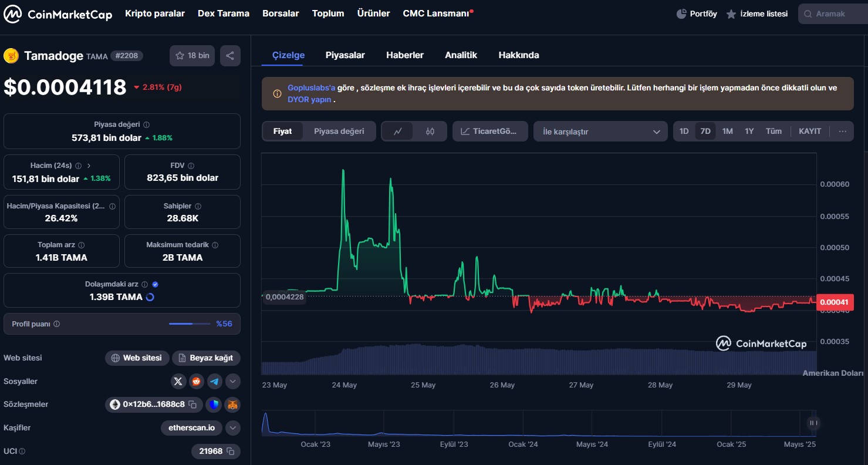Set chart range to 1M
The height and width of the screenshot is (465, 868).
727,131
